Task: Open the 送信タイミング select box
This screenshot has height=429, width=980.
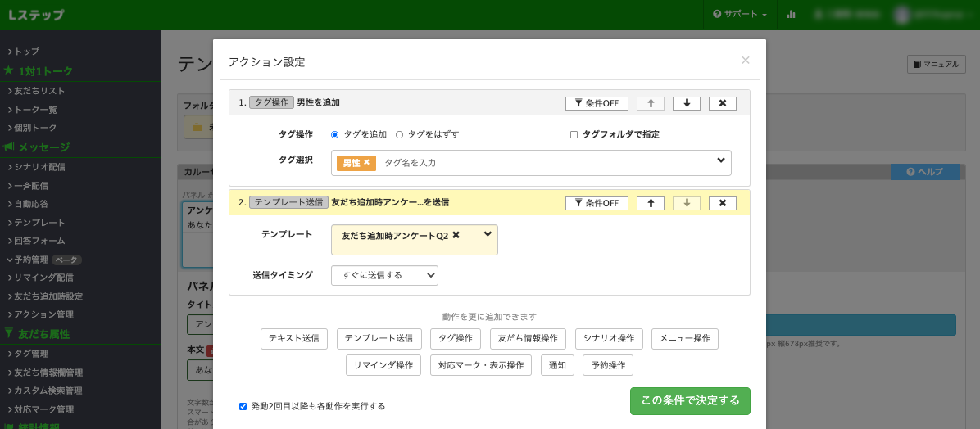Action: point(384,275)
